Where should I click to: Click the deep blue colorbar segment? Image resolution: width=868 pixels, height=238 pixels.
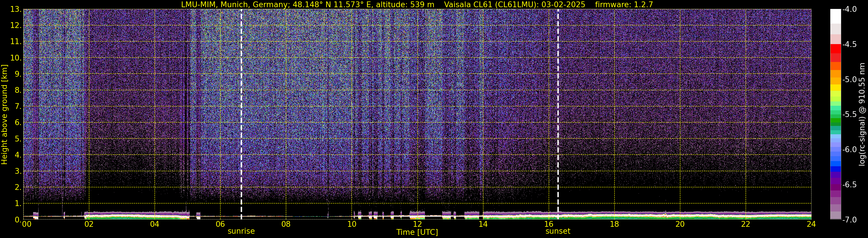pyautogui.click(x=836, y=169)
